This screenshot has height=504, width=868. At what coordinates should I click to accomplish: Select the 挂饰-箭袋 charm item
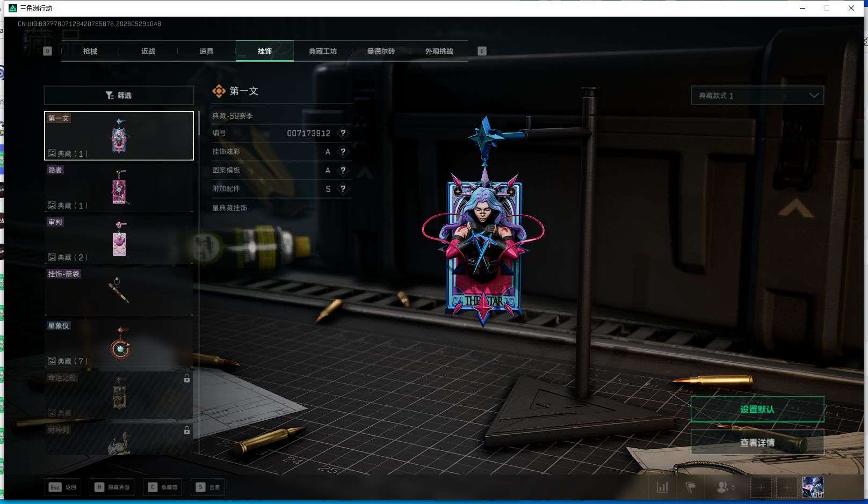(119, 291)
